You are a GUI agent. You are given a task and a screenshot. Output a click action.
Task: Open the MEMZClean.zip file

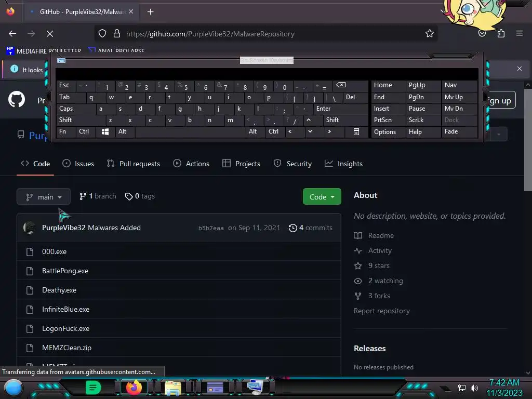click(x=67, y=348)
